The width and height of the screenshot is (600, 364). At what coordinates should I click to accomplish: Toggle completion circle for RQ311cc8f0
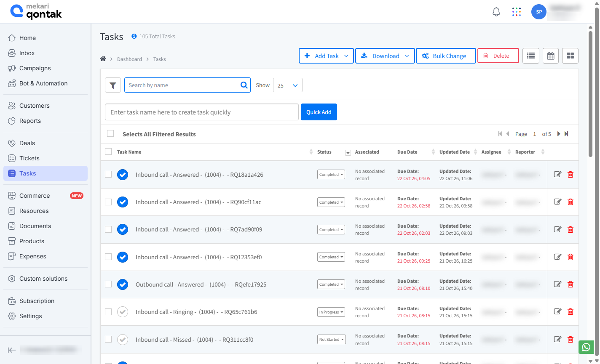point(123,339)
